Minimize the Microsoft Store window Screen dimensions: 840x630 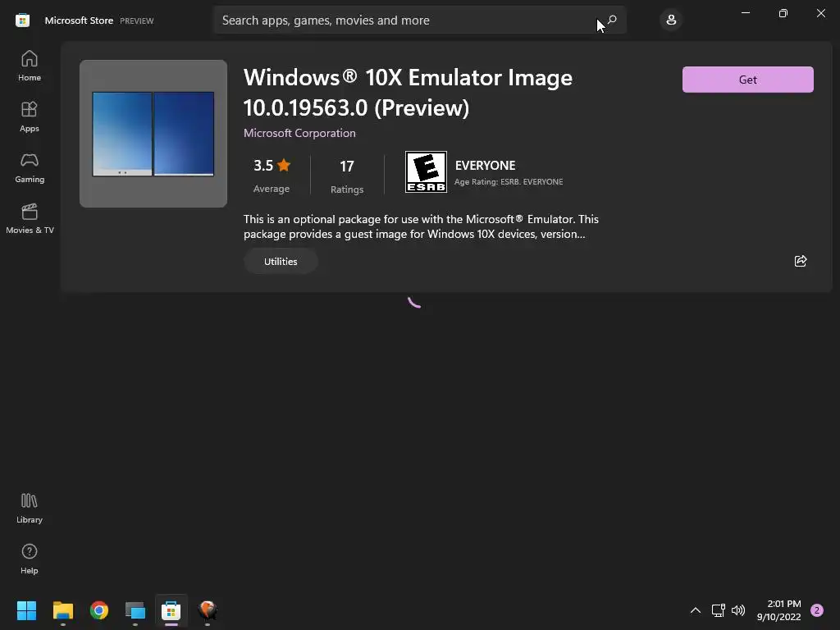[x=745, y=13]
